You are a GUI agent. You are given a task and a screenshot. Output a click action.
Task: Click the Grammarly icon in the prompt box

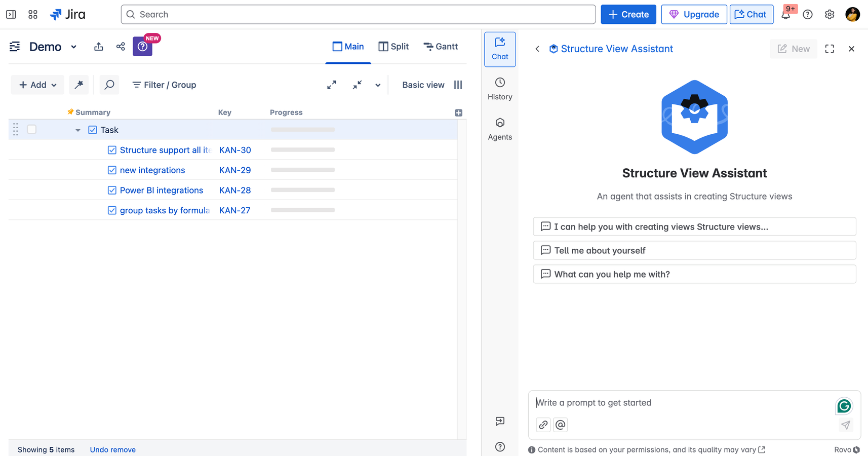[844, 406]
